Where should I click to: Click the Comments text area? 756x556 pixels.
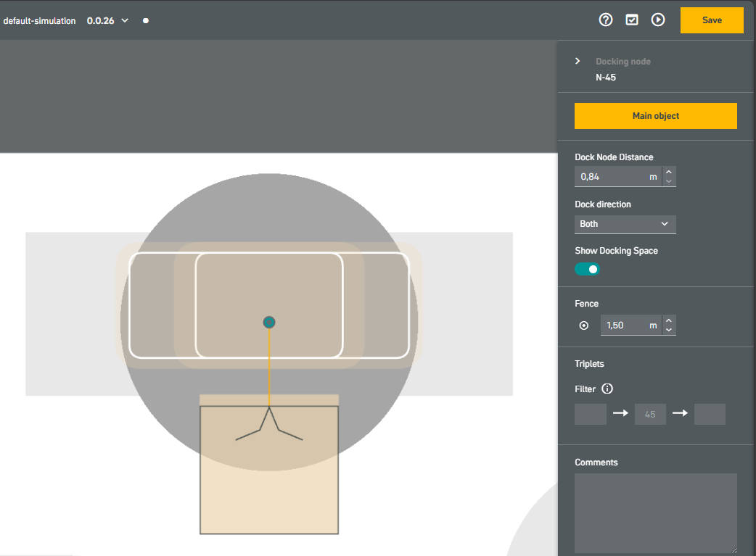(656, 513)
